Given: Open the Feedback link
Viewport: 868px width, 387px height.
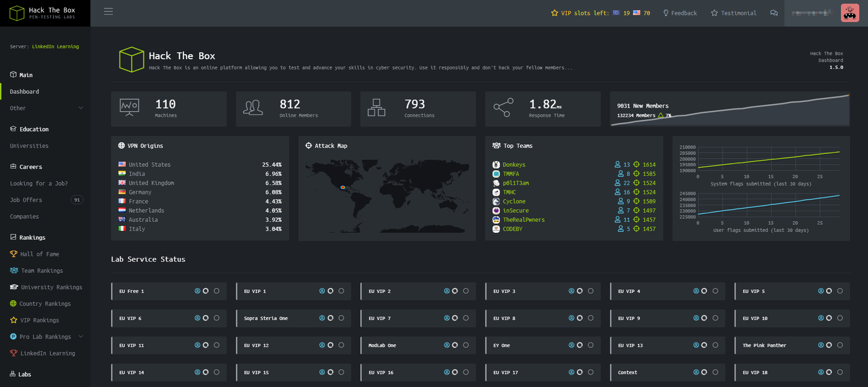Looking at the screenshot, I should [680, 13].
